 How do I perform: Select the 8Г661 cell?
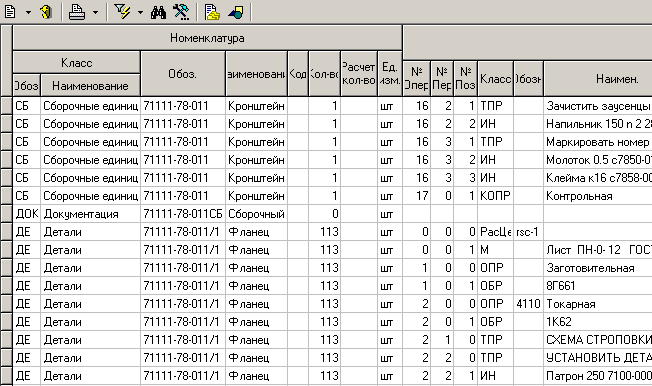598,286
